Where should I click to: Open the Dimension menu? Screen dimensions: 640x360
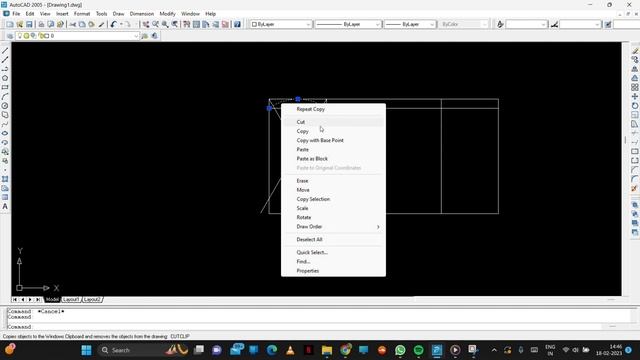[x=142, y=14]
